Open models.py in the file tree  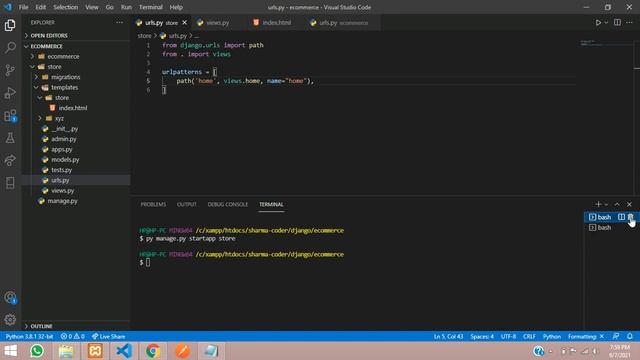tap(65, 160)
